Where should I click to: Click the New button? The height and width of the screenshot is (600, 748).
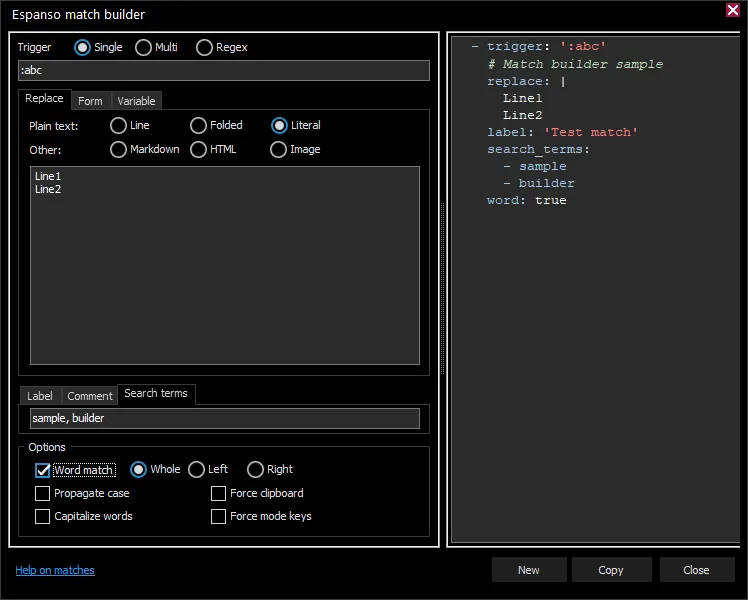[x=529, y=570]
